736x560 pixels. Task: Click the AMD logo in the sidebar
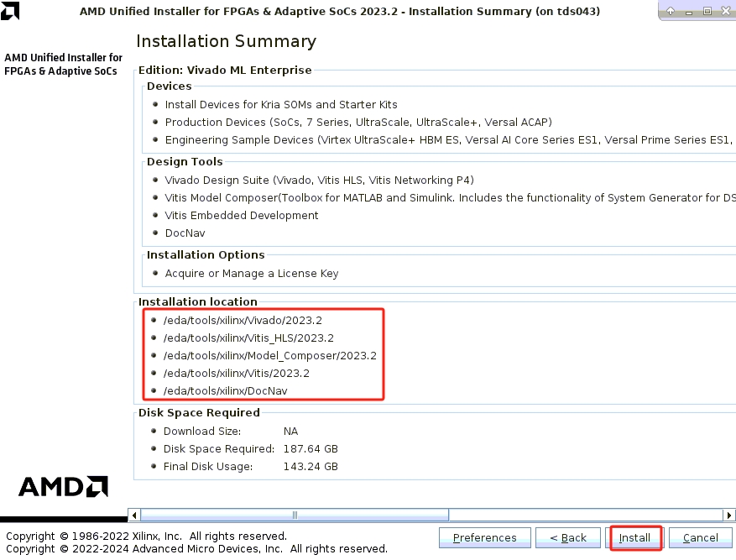pyautogui.click(x=63, y=486)
